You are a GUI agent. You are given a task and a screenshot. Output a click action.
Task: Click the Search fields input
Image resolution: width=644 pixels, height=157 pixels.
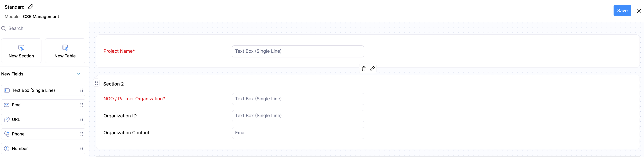(45, 29)
